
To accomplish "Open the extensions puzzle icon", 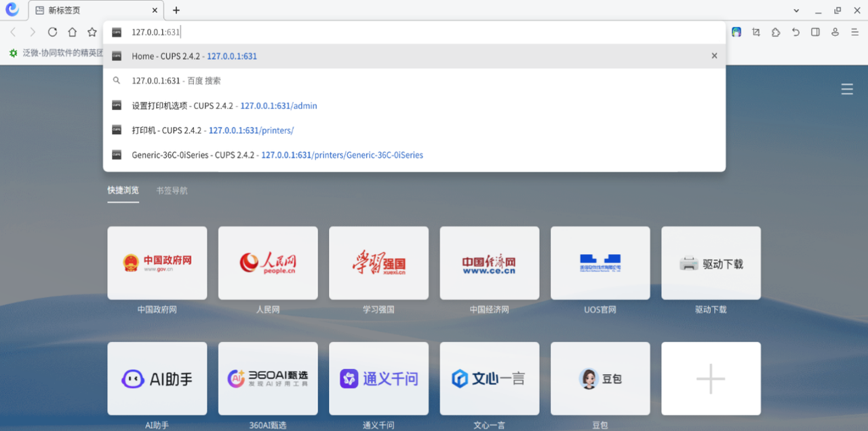I will [776, 32].
